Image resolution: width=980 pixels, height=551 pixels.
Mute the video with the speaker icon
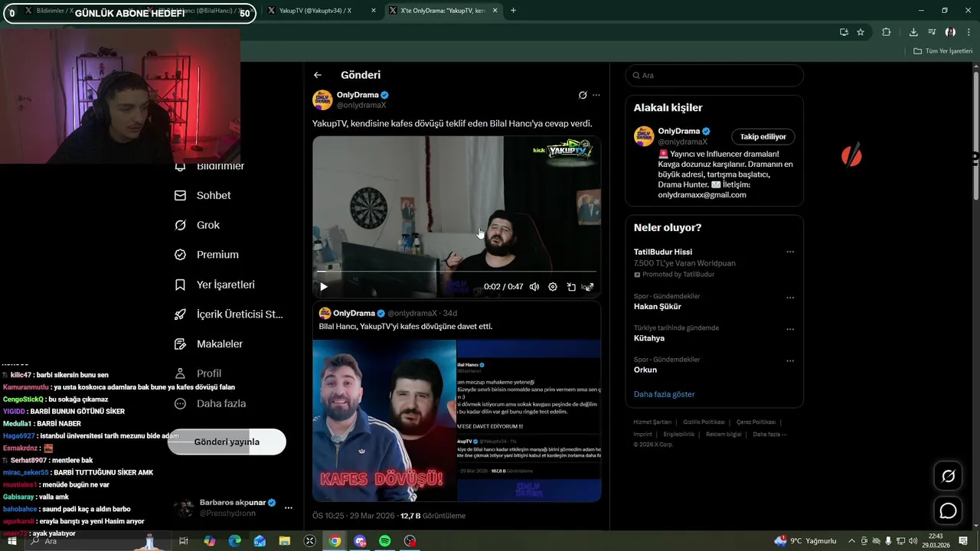pos(534,287)
